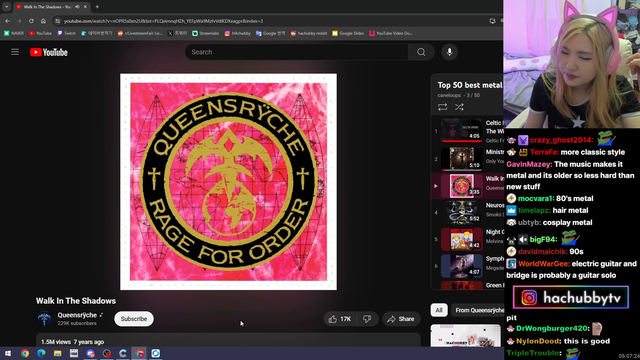The image size is (640, 360).
Task: Open the NAVER bookmark
Action: tap(14, 33)
